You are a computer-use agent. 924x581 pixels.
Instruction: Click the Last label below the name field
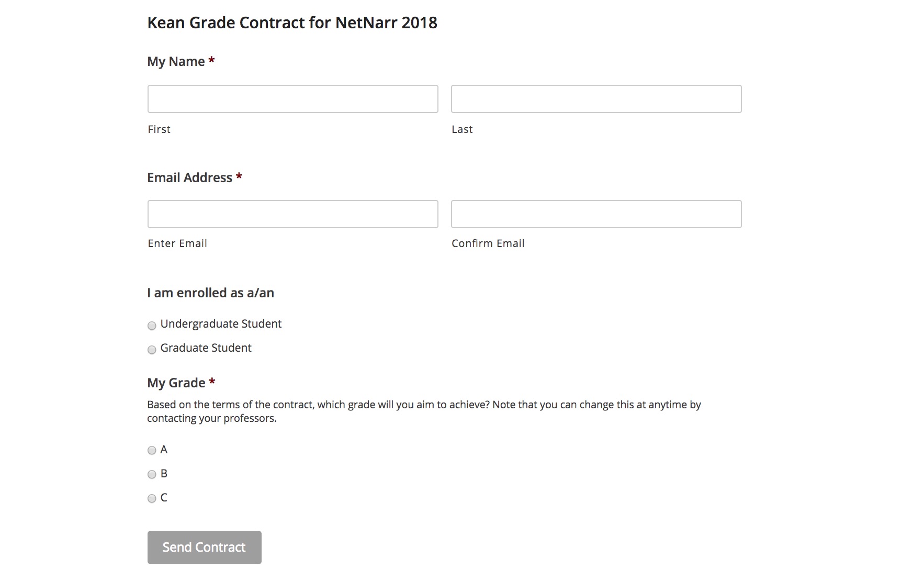pos(462,129)
